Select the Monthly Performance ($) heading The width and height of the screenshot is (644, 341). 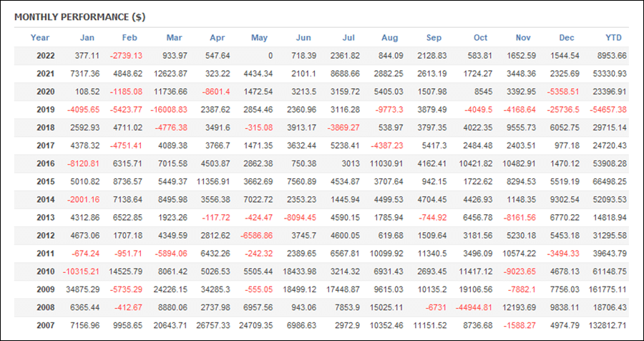(80, 17)
